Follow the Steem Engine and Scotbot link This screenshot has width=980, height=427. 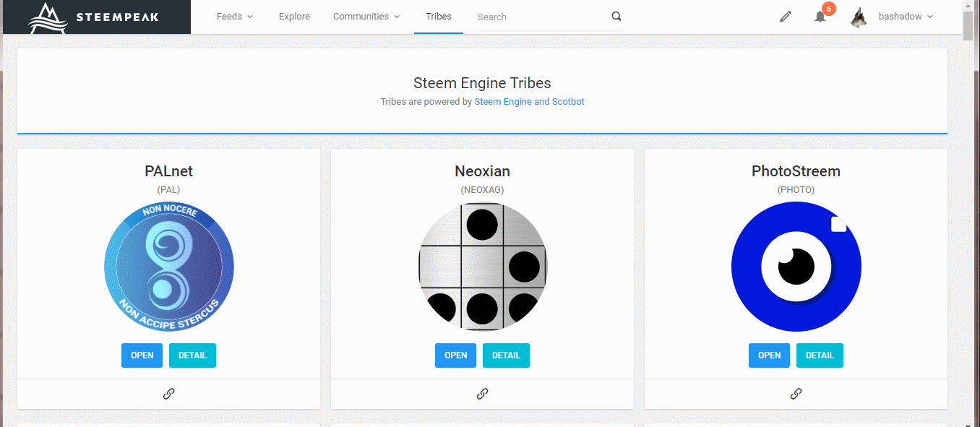point(529,102)
